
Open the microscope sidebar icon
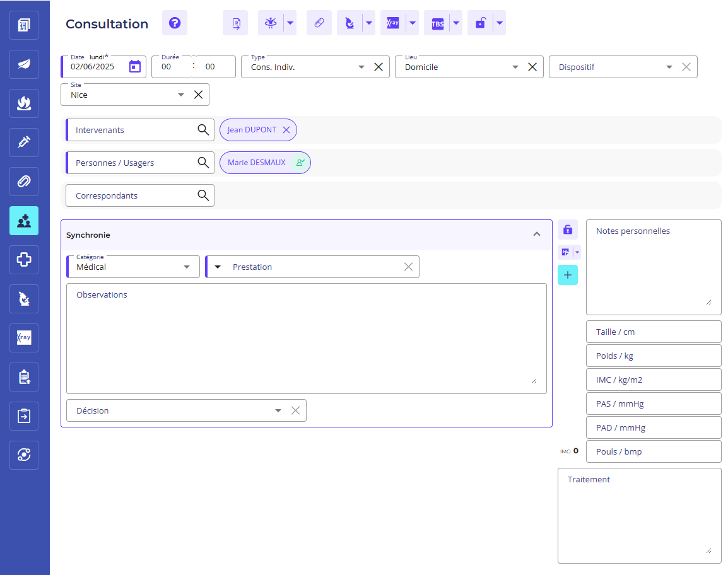coord(24,298)
